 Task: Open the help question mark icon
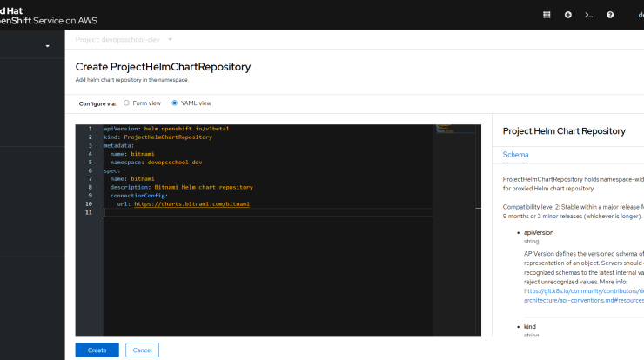click(x=610, y=15)
